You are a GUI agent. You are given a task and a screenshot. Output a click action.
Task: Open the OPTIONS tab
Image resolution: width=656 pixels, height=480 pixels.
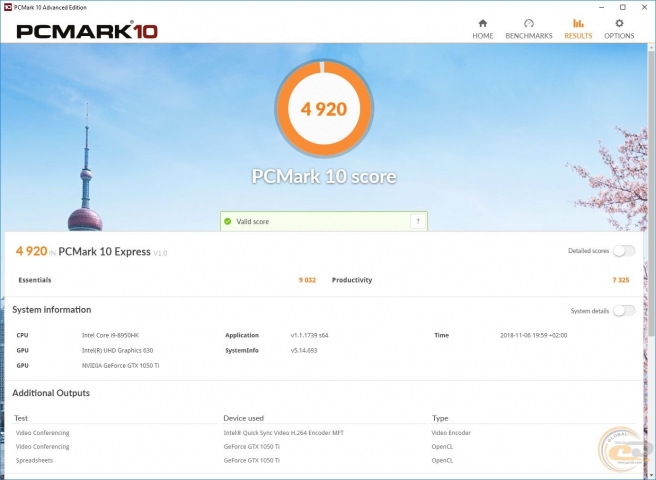[619, 29]
